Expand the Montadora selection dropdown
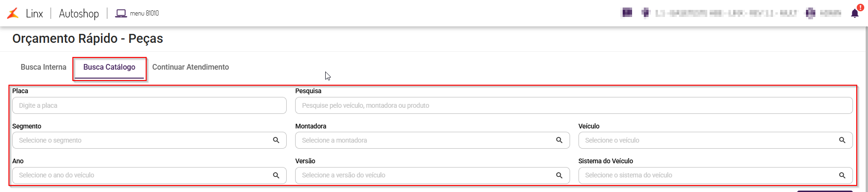This screenshot has width=868, height=192. (x=423, y=140)
